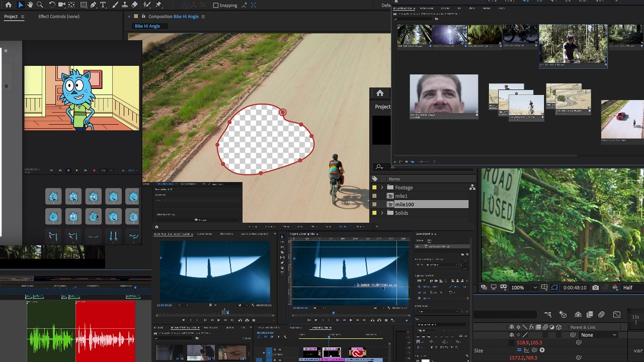Click the highlighted mask vertex on the path

(x=283, y=112)
